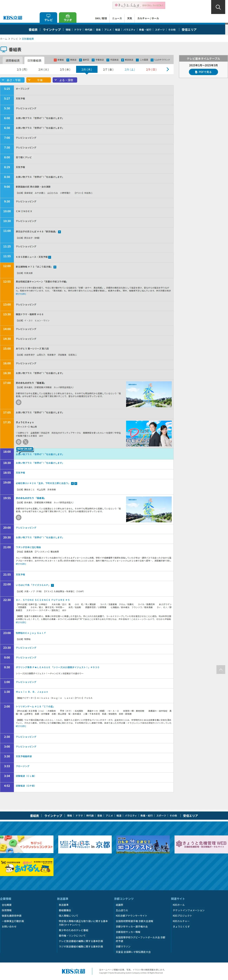Open スポーツ in the footer navigation bar
Image resolution: width=228 pixels, height=980 pixels.
(161, 816)
